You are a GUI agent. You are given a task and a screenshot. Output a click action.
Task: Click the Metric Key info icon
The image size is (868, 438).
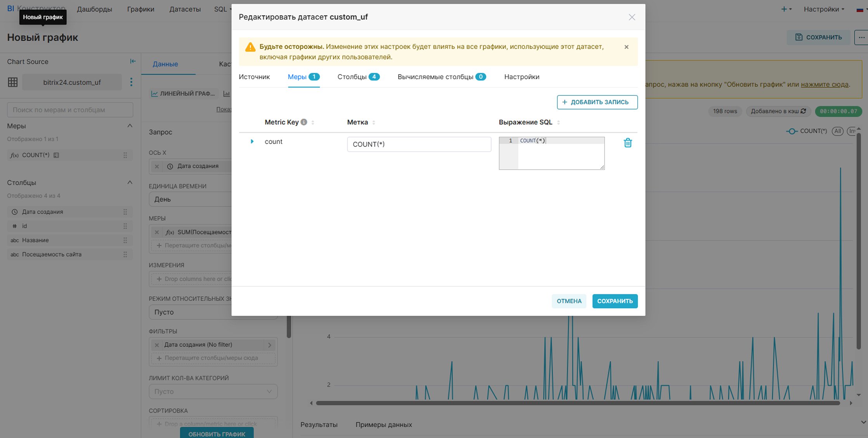coord(304,122)
